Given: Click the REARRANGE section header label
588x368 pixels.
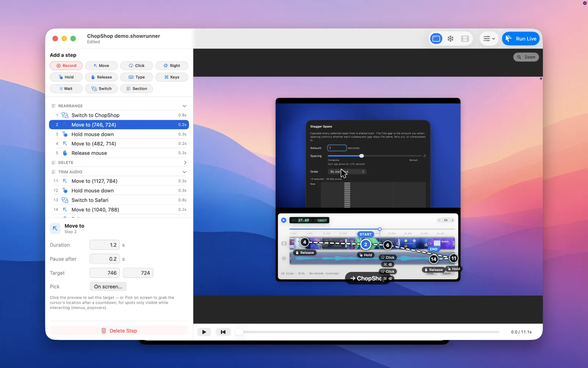Looking at the screenshot, I should pyautogui.click(x=71, y=106).
